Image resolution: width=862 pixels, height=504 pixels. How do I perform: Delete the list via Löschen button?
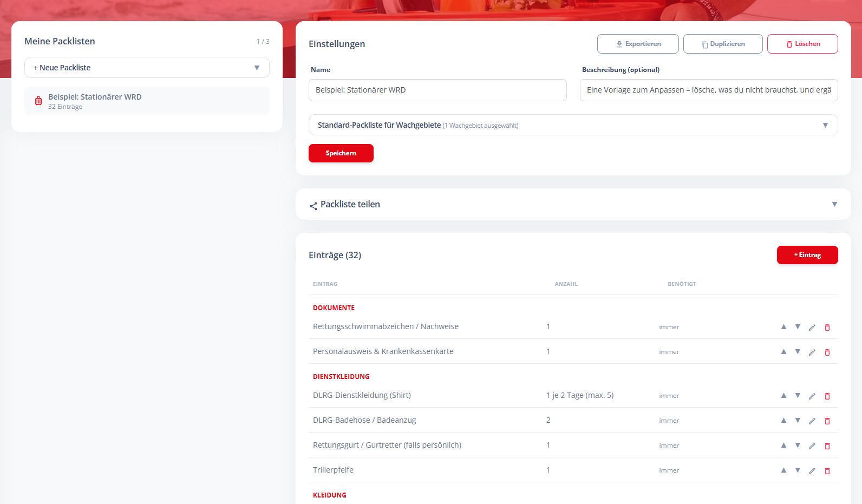pos(802,44)
